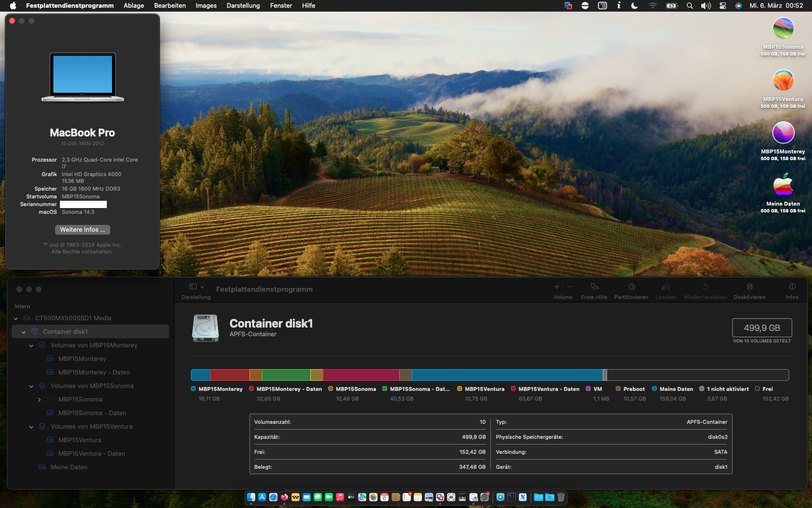
Task: Open the Bearbeiten menu
Action: (170, 6)
